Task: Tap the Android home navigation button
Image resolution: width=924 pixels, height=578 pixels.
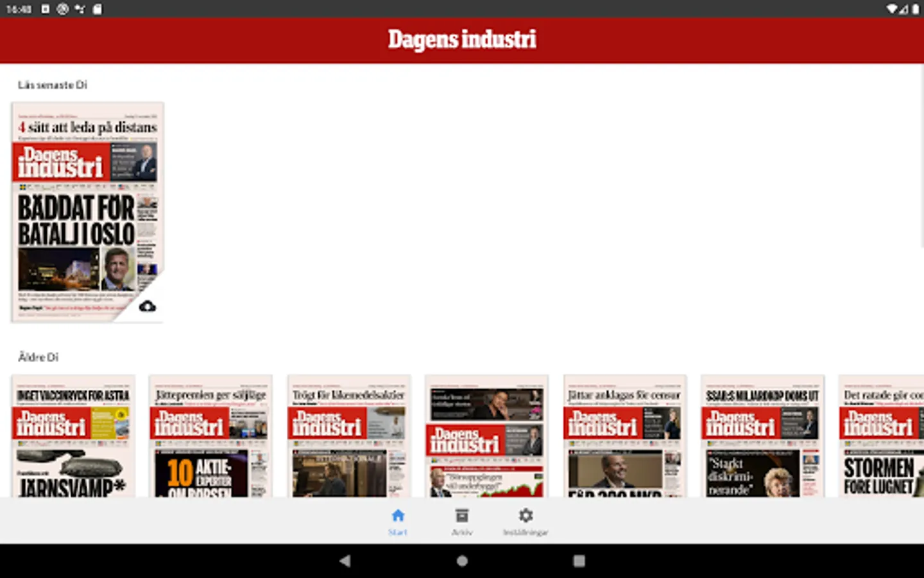Action: coord(462,561)
